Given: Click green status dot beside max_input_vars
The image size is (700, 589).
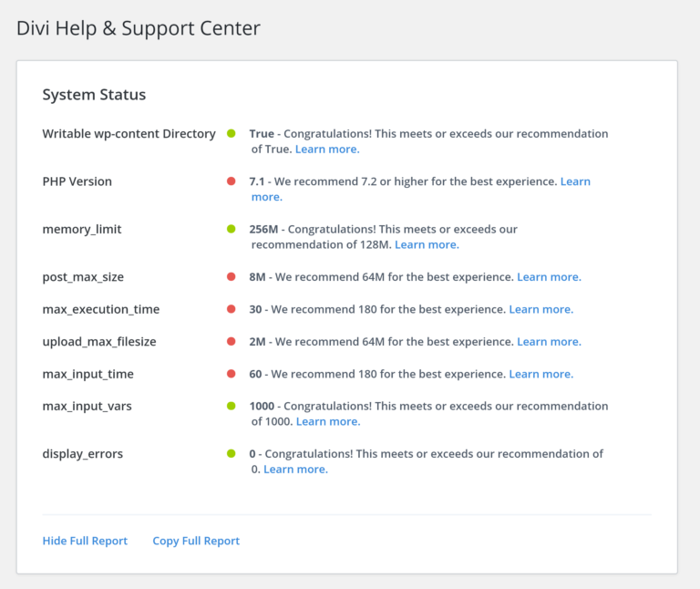Looking at the screenshot, I should [232, 407].
